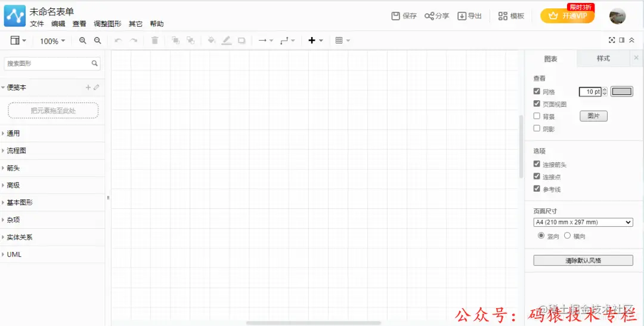Click the 图片 background image button
The image size is (644, 326).
[593, 116]
